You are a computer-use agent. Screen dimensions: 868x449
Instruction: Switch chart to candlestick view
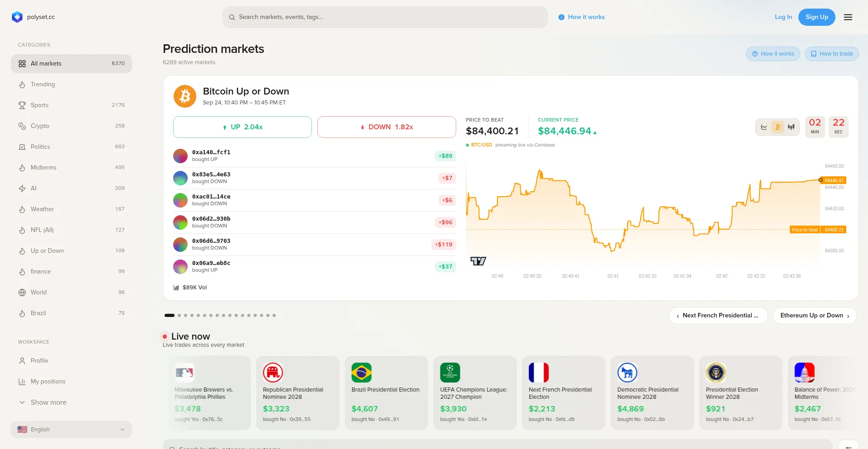pyautogui.click(x=791, y=127)
